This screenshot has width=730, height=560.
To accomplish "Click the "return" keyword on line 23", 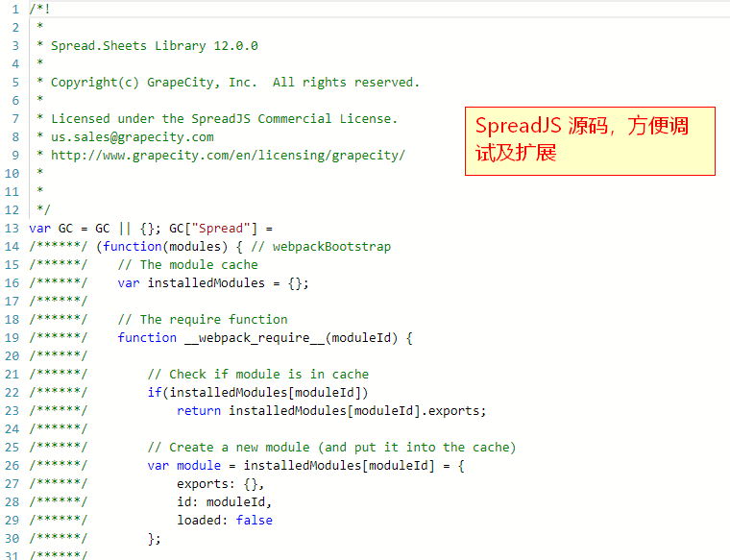I will point(198,410).
